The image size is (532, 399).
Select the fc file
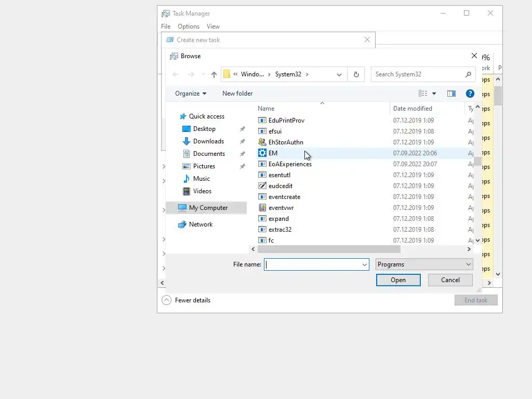(271, 241)
